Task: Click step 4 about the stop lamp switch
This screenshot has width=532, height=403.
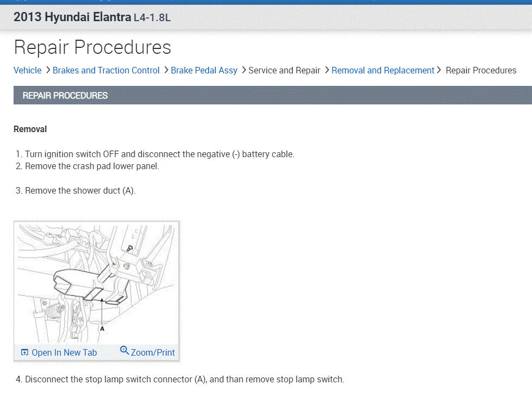Action: pyautogui.click(x=180, y=379)
